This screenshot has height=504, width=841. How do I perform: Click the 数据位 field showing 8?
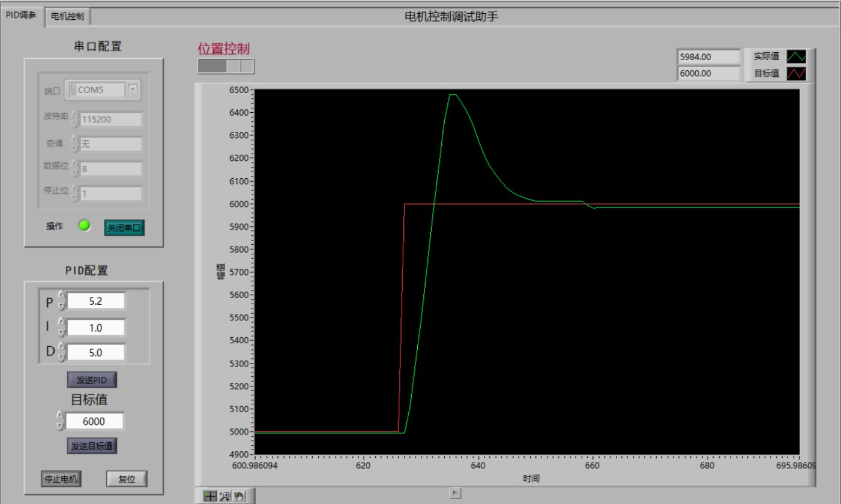[110, 169]
